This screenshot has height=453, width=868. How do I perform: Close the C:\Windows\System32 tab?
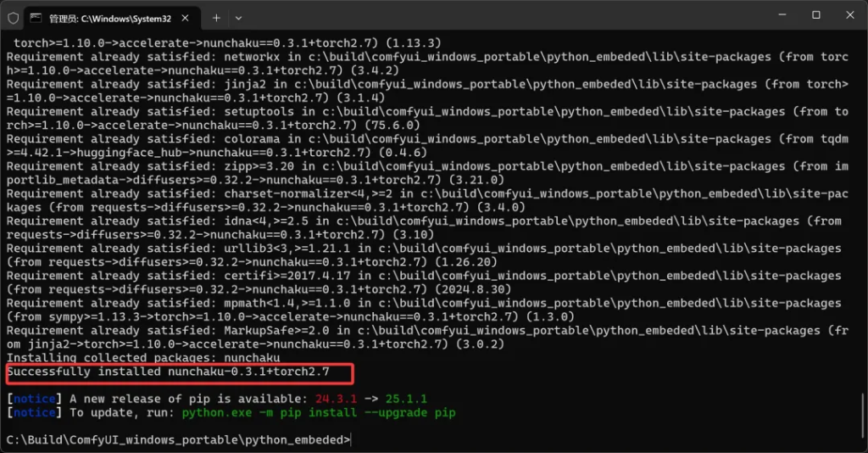[186, 19]
